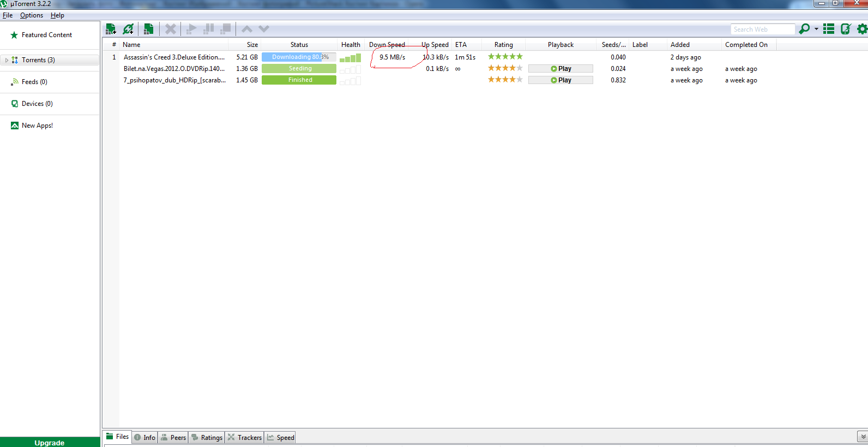
Task: Switch to the Files tab
Action: pyautogui.click(x=117, y=437)
